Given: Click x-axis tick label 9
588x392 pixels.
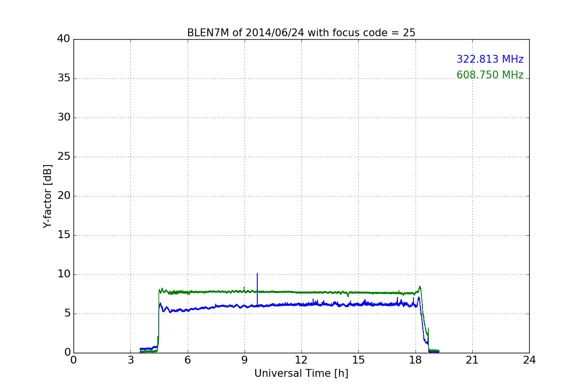Looking at the screenshot, I should (245, 360).
